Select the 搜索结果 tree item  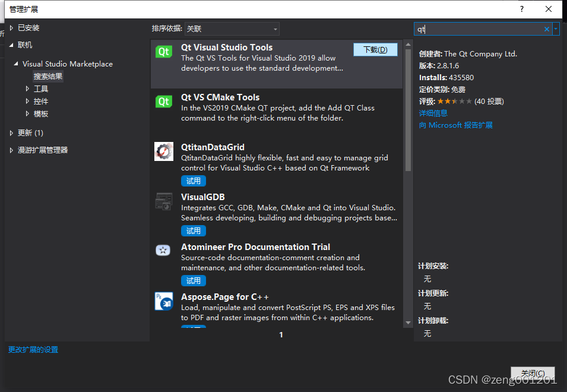[49, 76]
